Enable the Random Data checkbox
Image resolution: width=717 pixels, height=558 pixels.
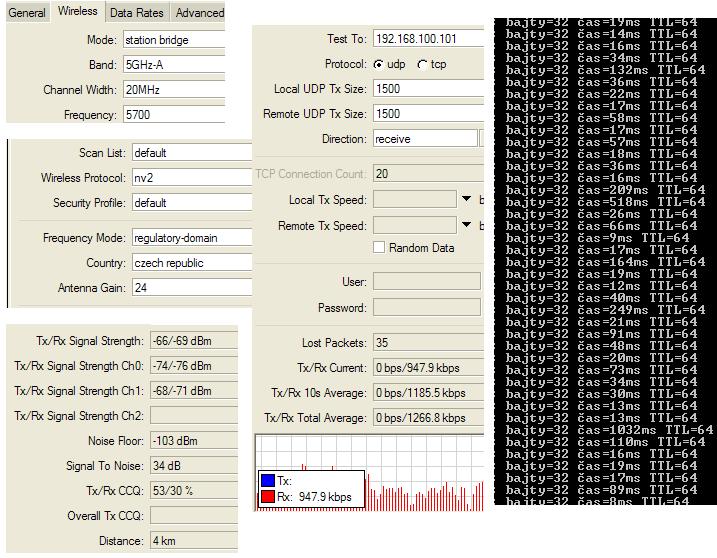tap(379, 247)
